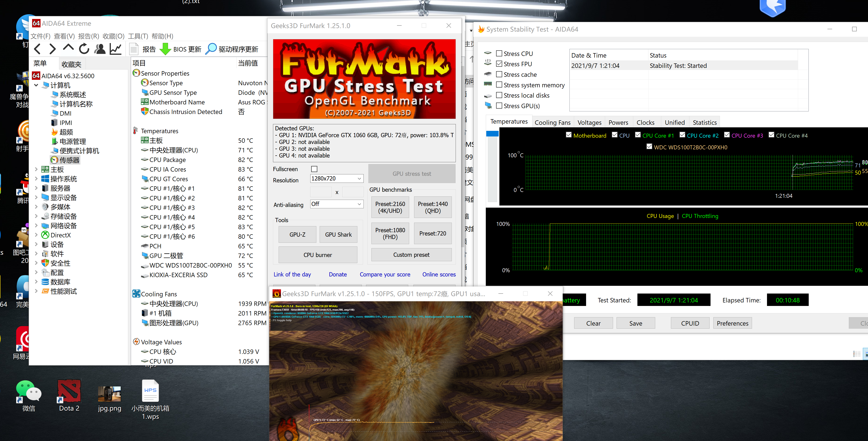Open the 小而美的机箱1.wps document icon
This screenshot has height=441, width=868.
150,391
